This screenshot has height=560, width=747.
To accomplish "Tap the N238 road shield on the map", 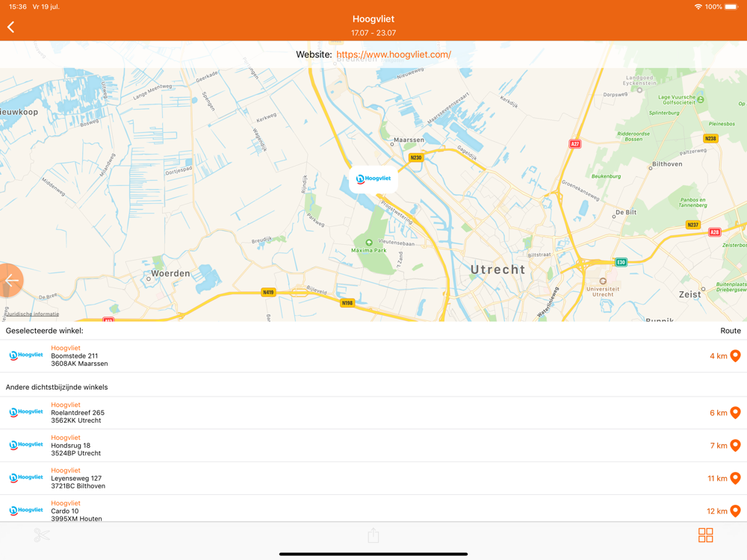I will 710,139.
